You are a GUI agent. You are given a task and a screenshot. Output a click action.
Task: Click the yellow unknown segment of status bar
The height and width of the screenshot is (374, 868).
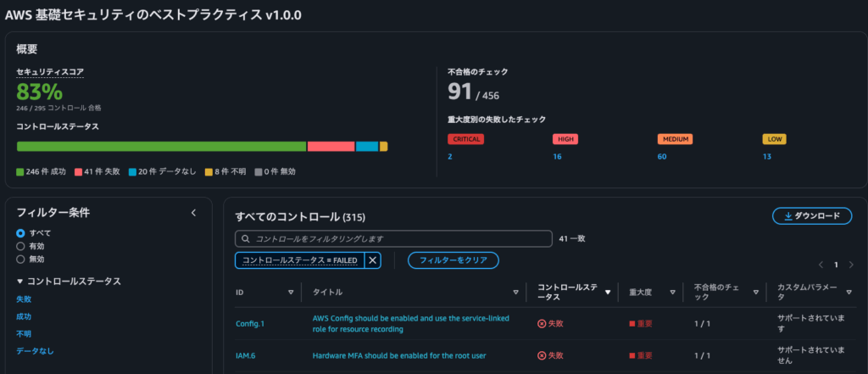pos(384,146)
